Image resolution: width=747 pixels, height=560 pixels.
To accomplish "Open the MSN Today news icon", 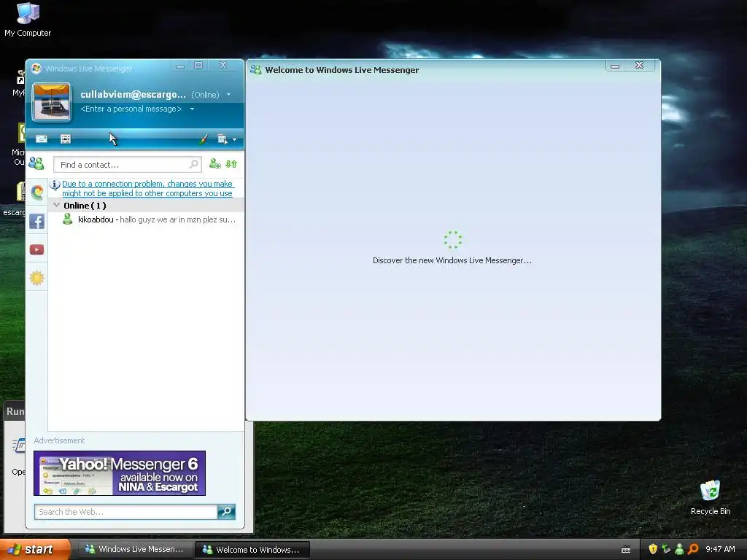I will click(x=66, y=139).
